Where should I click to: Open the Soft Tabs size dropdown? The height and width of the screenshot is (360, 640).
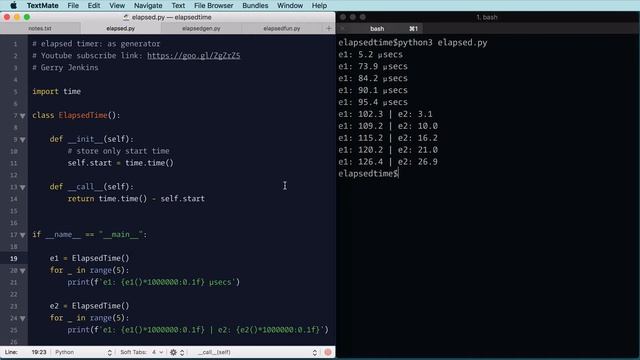[158, 352]
